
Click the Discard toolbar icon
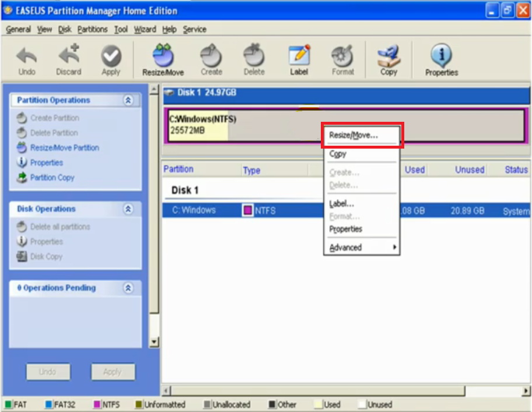[69, 54]
